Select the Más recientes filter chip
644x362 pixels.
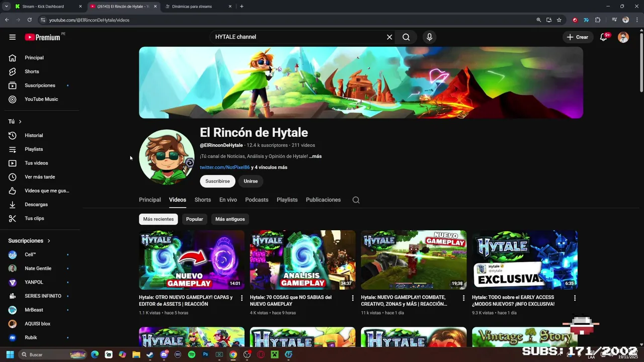158,219
